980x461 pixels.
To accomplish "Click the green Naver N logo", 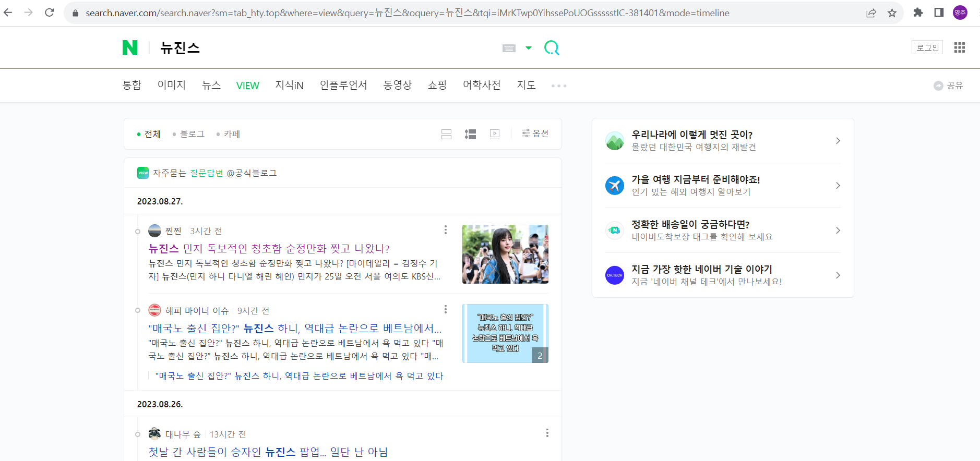I will tap(130, 47).
